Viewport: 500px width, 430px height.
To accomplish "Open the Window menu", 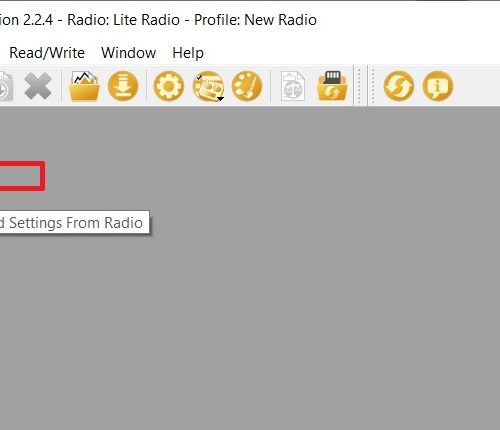I will [129, 53].
